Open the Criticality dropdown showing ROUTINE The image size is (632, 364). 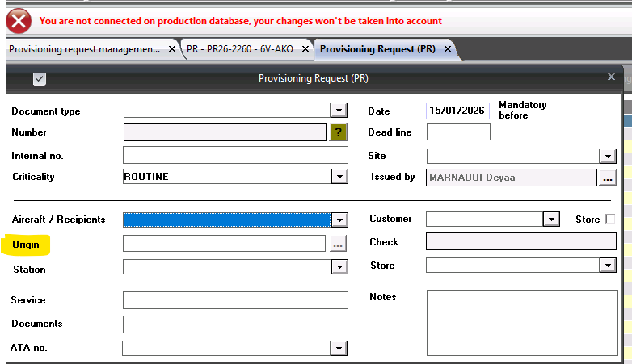pos(339,177)
